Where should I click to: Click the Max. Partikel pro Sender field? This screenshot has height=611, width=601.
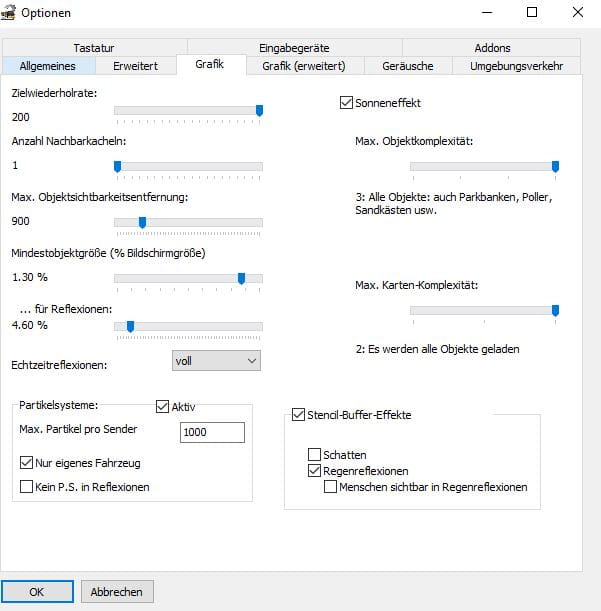[212, 432]
